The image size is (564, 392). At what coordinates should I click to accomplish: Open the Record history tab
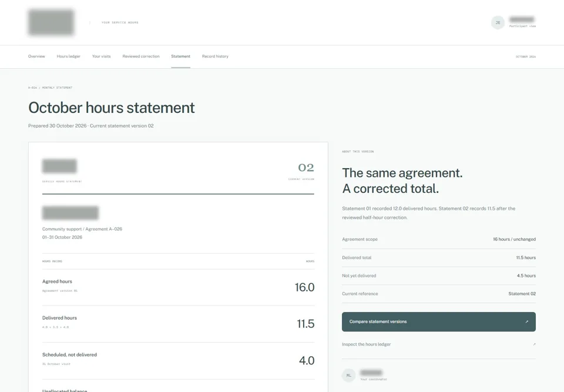click(x=215, y=56)
